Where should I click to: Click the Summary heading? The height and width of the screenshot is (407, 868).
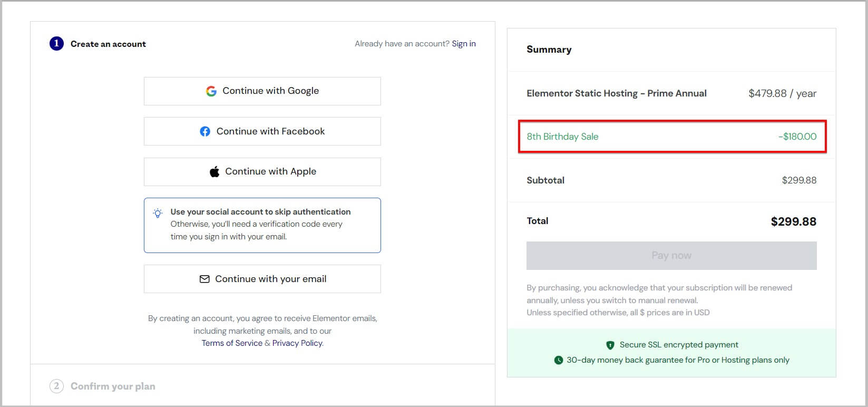point(549,50)
